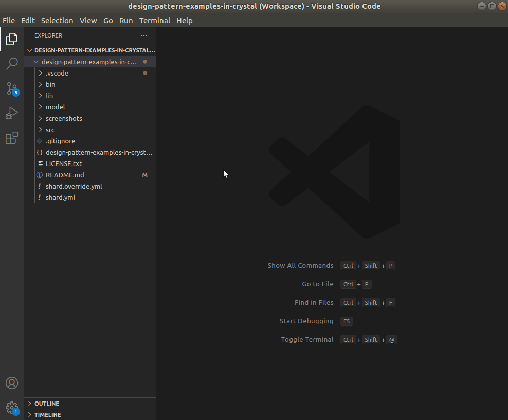The width and height of the screenshot is (508, 420).
Task: Open the Run and Debug view
Action: coord(12,113)
